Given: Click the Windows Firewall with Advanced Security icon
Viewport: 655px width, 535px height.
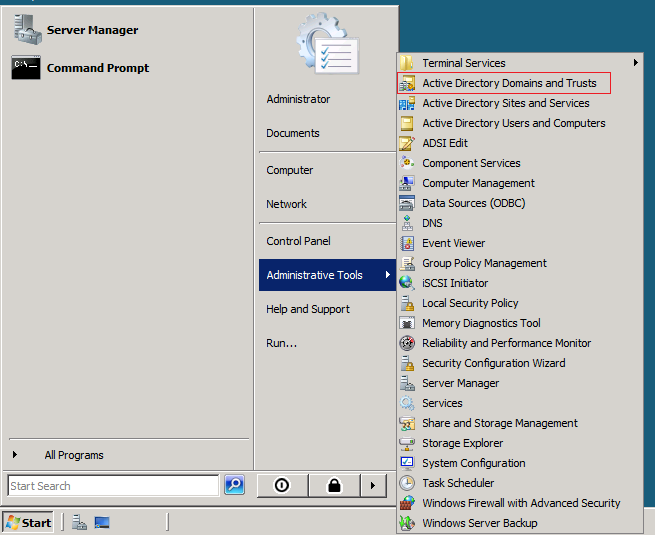Looking at the screenshot, I should (x=407, y=503).
